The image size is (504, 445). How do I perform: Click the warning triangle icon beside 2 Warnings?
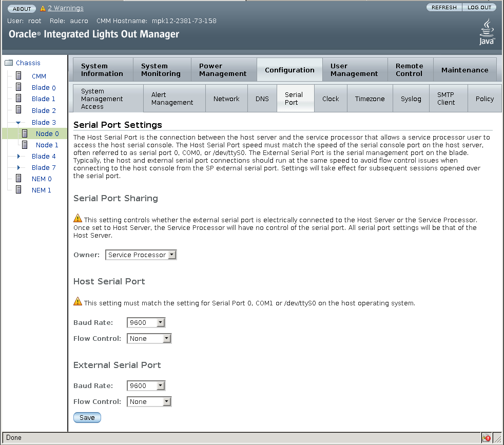click(x=43, y=8)
